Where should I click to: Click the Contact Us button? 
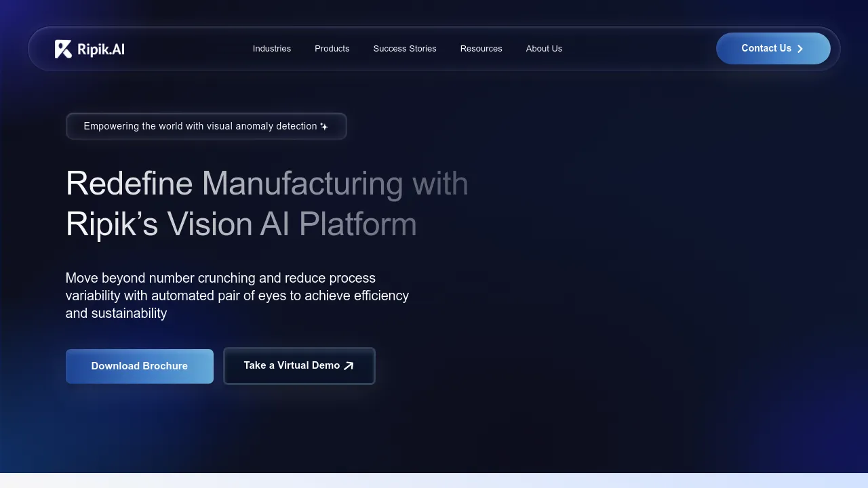[773, 48]
